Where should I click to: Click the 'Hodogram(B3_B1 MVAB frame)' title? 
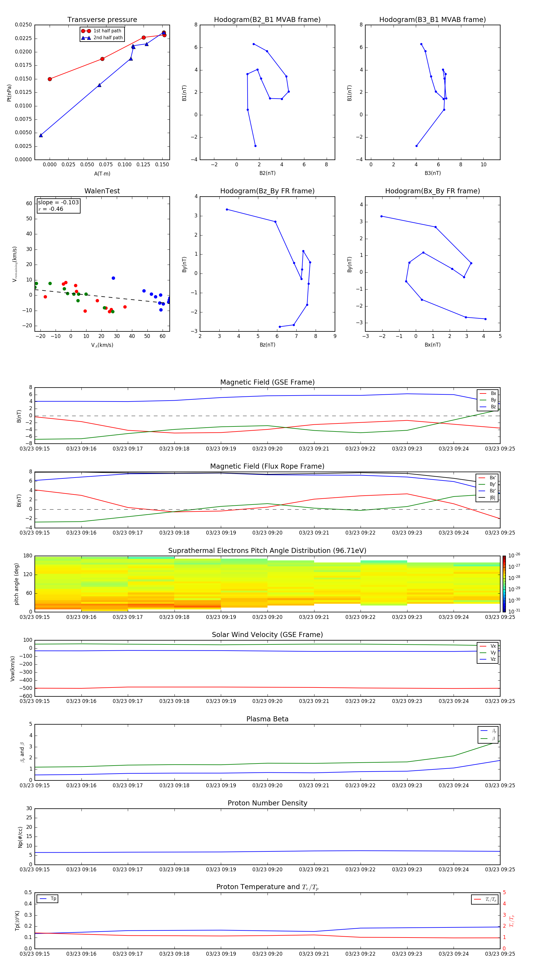(x=432, y=20)
